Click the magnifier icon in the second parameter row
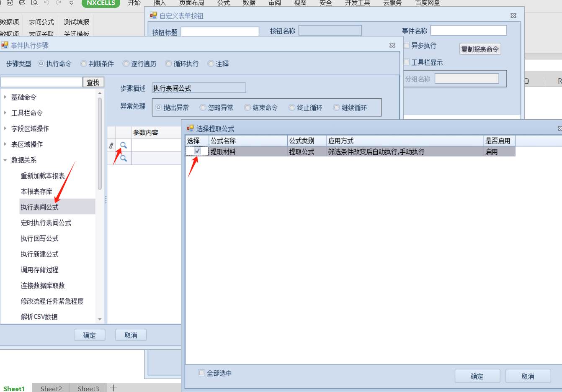Viewport: 562px width, 392px height. (x=124, y=159)
